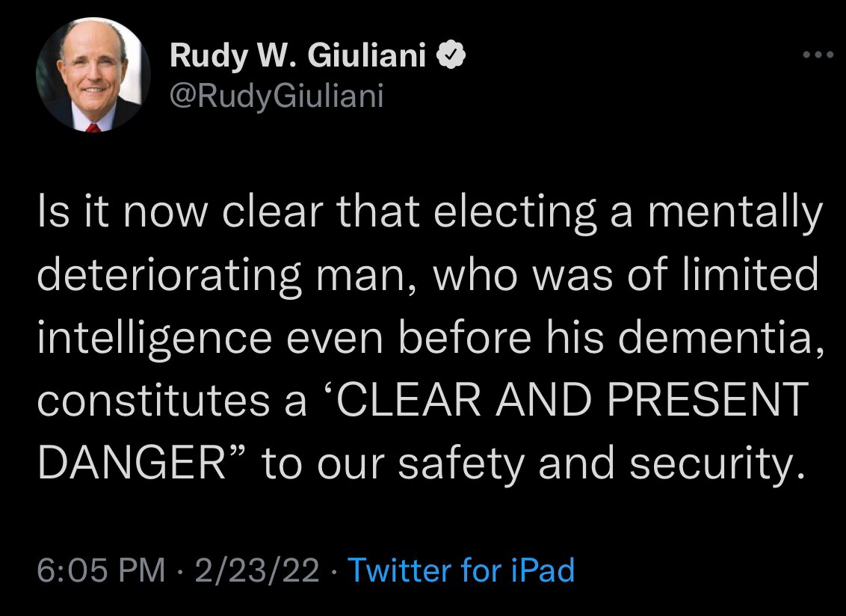The image size is (846, 616).
Task: Open Rudy W. Giuliani's profile picture
Action: coord(93,75)
